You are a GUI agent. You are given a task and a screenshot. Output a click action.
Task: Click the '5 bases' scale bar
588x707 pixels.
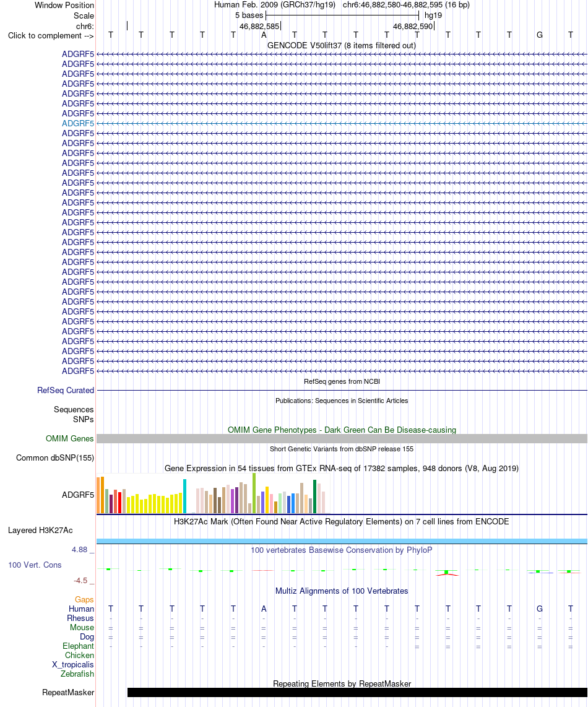coord(342,15)
